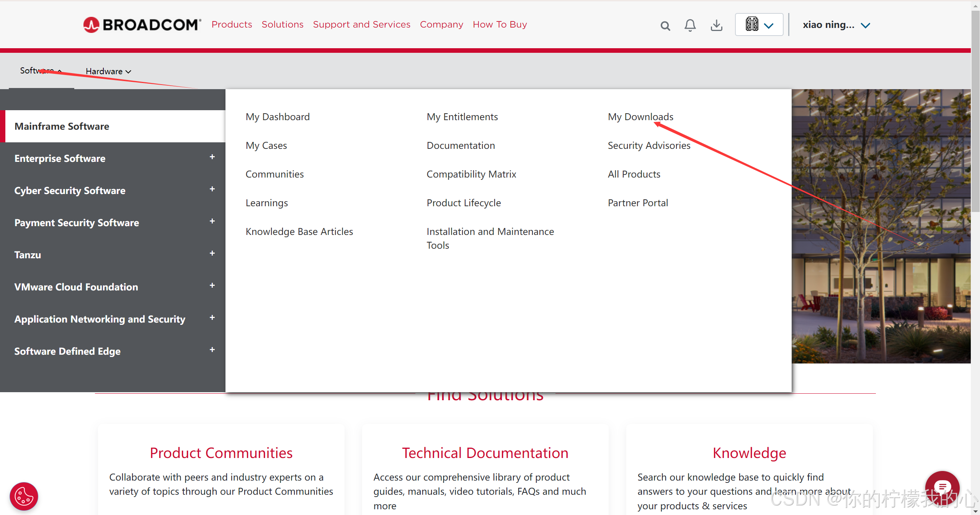
Task: Click the page vertical scrollbar
Action: (x=975, y=111)
